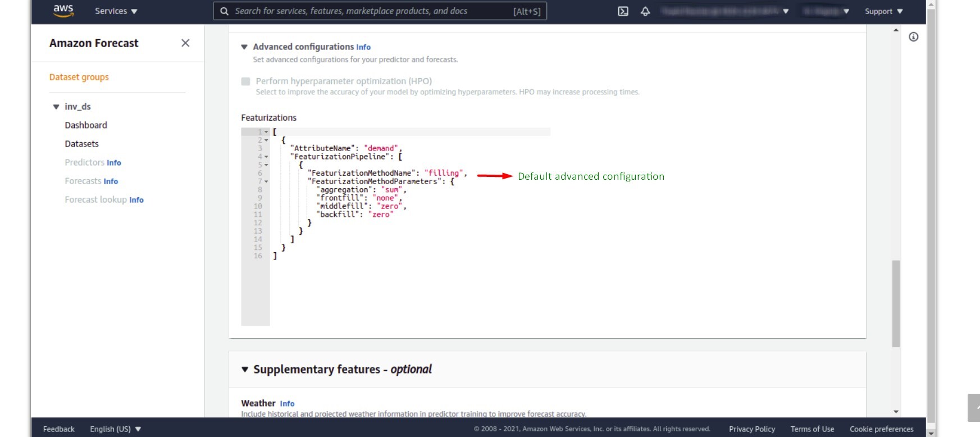Open the region selector dropdown

click(826, 11)
